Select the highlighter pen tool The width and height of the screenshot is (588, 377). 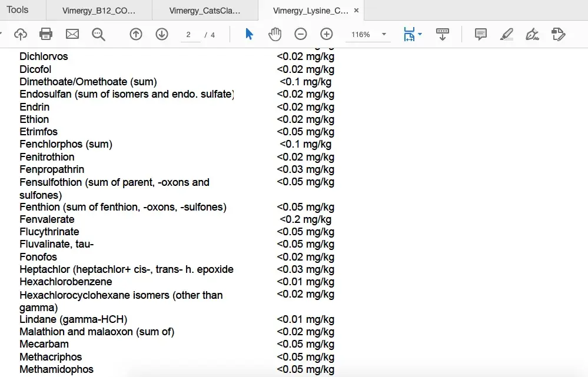coord(506,35)
